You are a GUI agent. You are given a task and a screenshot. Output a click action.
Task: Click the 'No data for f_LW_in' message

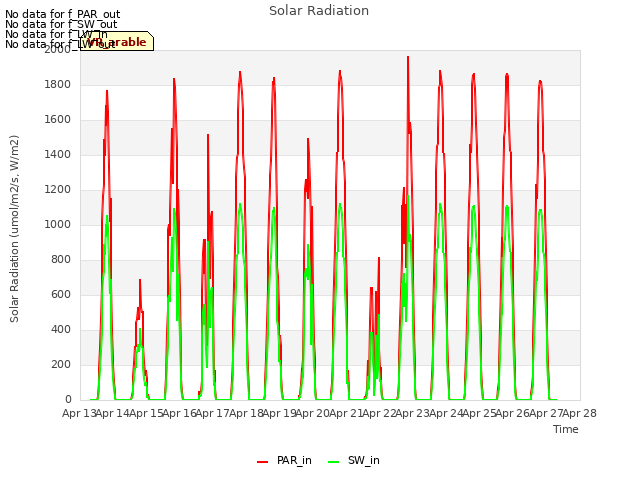point(56,34)
